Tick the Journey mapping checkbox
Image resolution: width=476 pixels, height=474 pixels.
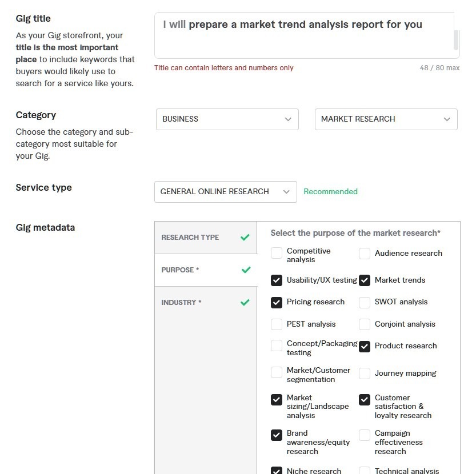click(x=365, y=373)
